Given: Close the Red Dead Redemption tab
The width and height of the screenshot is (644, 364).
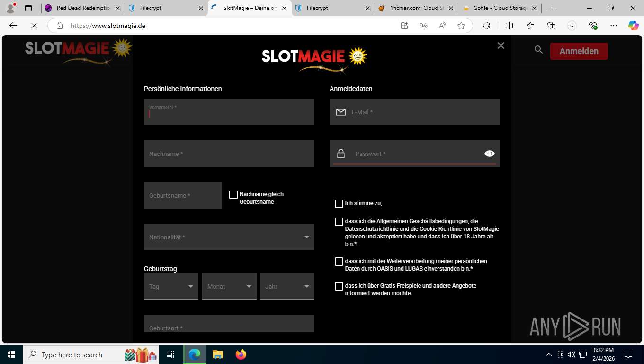Looking at the screenshot, I should [117, 8].
